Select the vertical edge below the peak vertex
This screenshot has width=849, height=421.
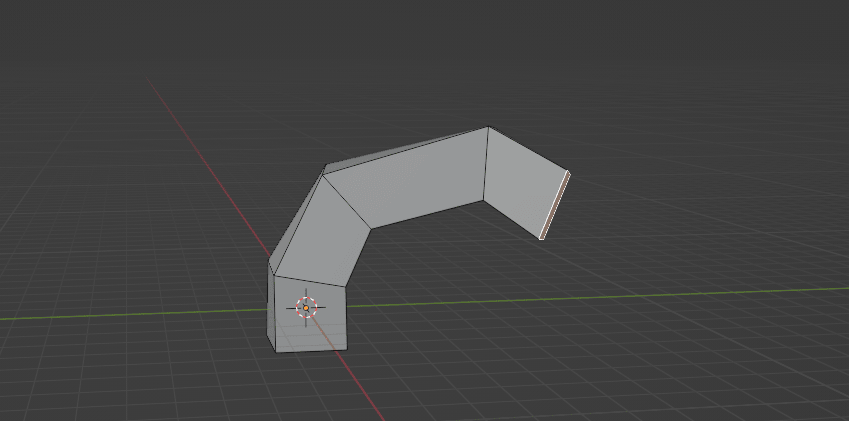486,163
